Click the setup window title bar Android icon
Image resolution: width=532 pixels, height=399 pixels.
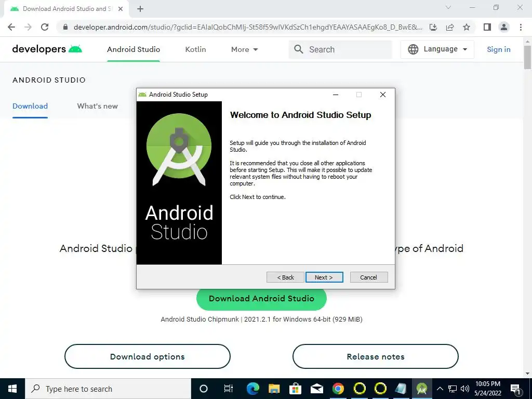pyautogui.click(x=142, y=95)
